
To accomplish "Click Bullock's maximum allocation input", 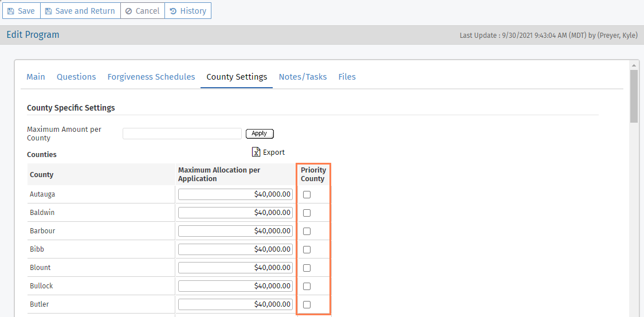I will (235, 286).
